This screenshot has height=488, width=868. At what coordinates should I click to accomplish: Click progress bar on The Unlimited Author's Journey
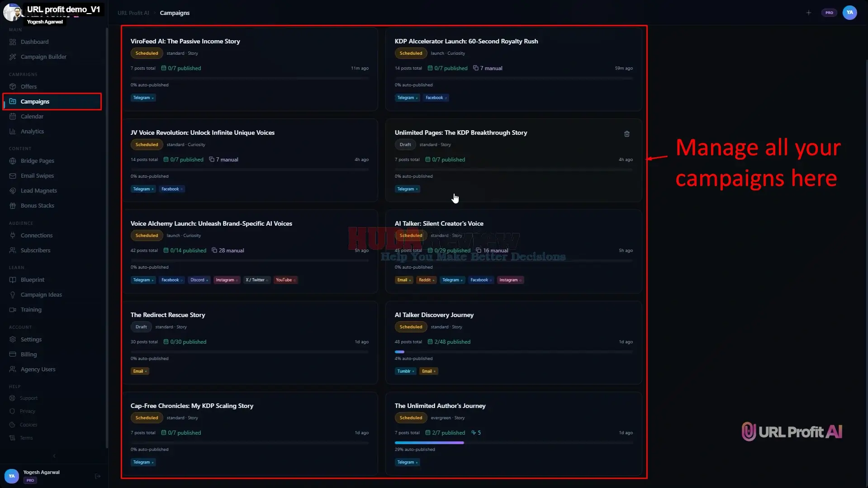513,443
